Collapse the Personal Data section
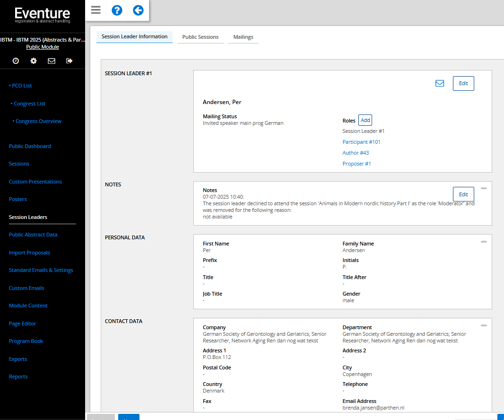This screenshot has width=504, height=420. click(x=483, y=242)
